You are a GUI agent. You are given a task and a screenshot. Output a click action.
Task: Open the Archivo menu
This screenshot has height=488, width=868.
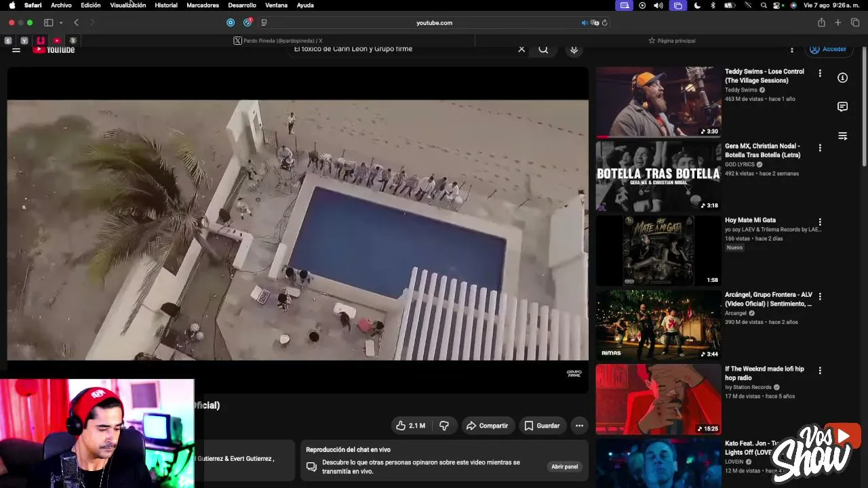(61, 5)
